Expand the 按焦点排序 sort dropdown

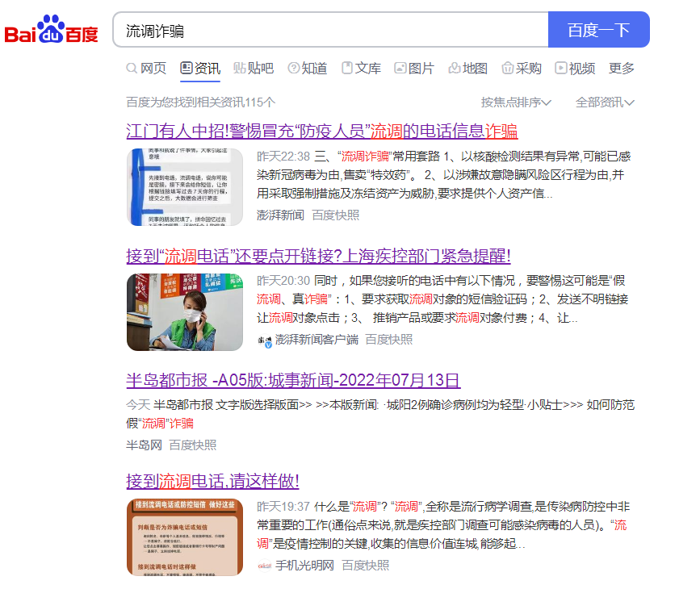click(x=516, y=102)
